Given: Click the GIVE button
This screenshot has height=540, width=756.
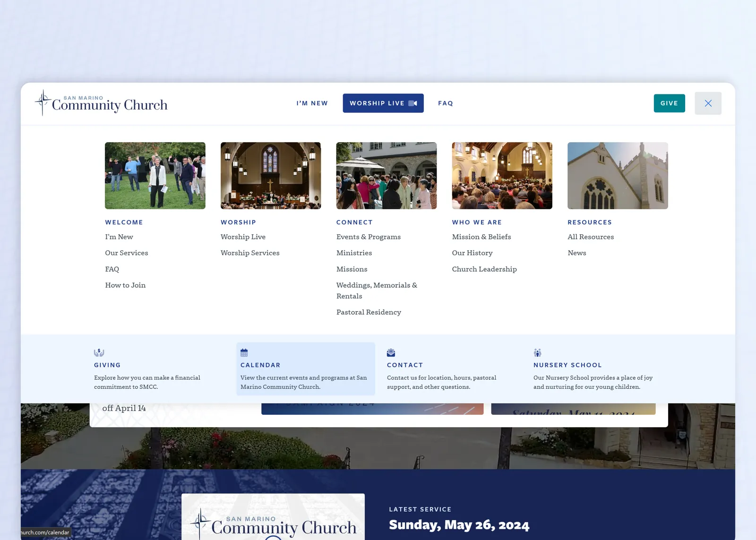Looking at the screenshot, I should [669, 103].
